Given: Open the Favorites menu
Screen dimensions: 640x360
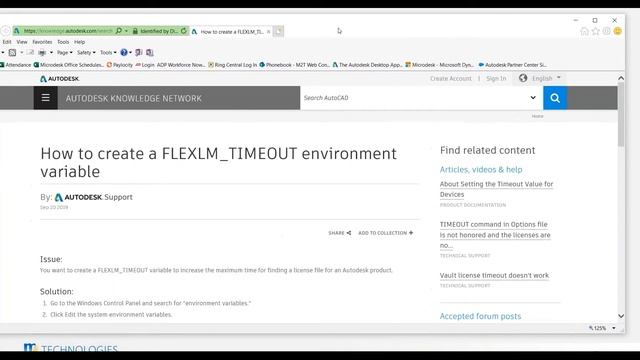Looking at the screenshot, I should point(42,42).
